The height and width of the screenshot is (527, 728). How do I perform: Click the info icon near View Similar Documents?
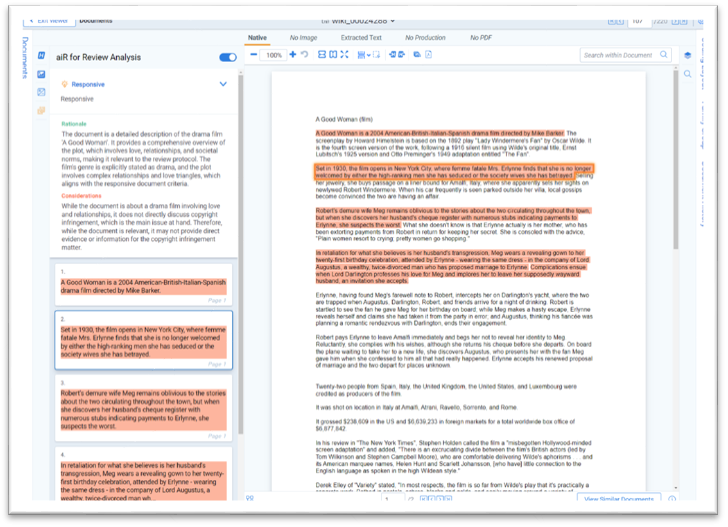(672, 499)
